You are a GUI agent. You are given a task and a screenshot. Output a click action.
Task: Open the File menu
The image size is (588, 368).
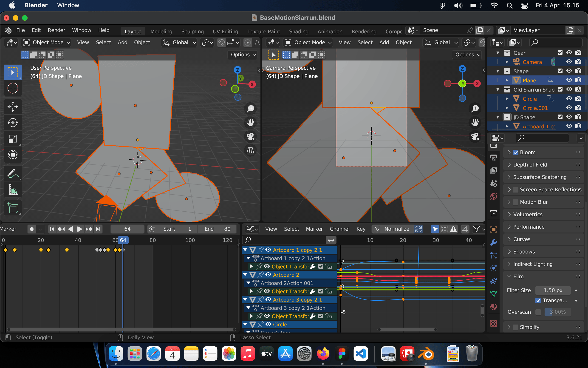(20, 30)
